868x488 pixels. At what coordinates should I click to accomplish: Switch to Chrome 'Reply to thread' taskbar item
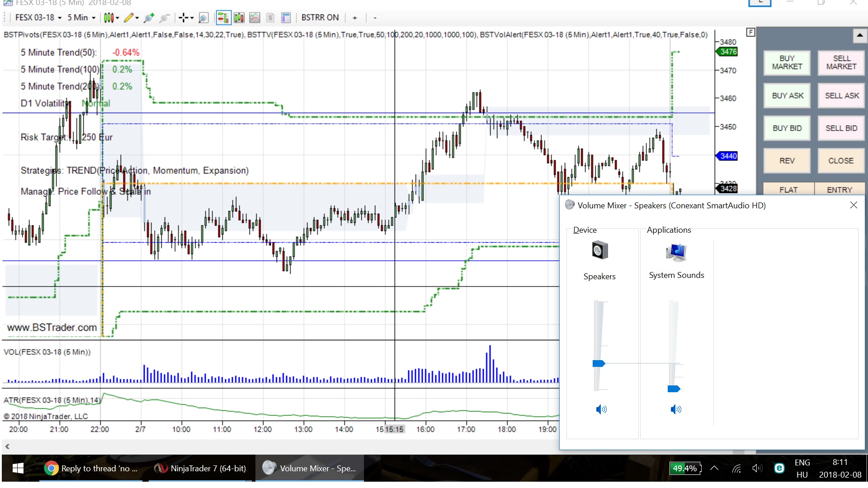[91, 469]
